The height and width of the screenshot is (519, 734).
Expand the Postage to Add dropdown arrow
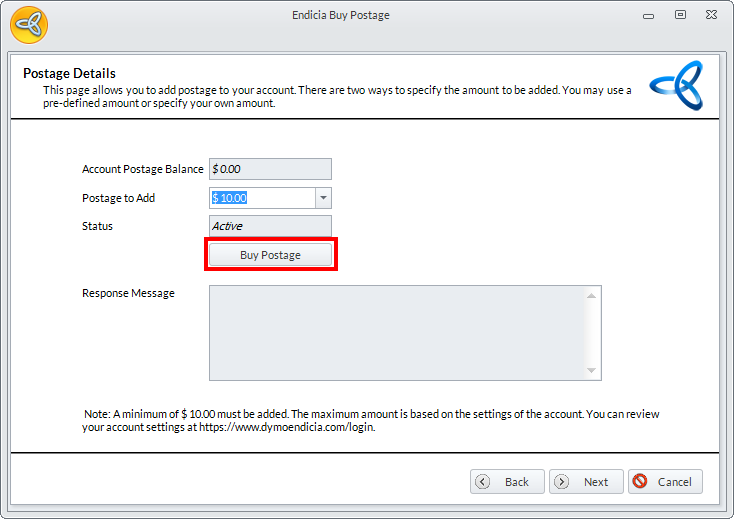(323, 198)
